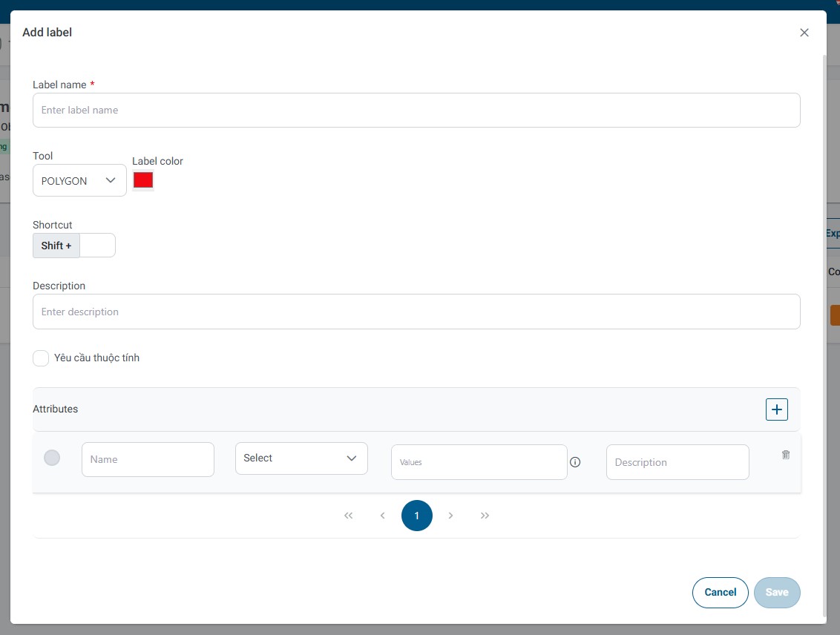The height and width of the screenshot is (635, 840).
Task: Go to first page with double-left arrows
Action: [x=349, y=516]
